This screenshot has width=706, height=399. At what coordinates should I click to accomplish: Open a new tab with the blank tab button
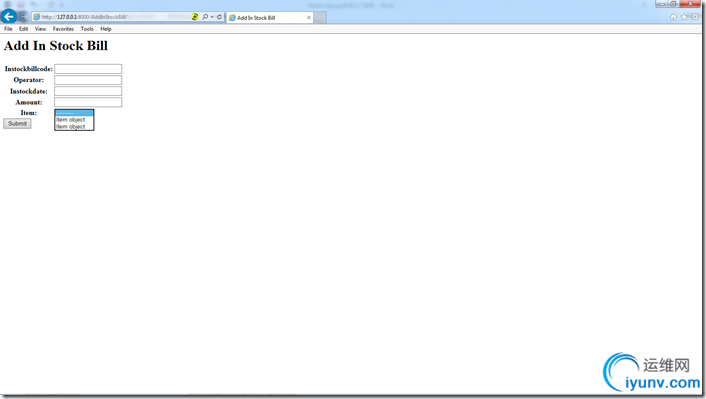coord(320,18)
